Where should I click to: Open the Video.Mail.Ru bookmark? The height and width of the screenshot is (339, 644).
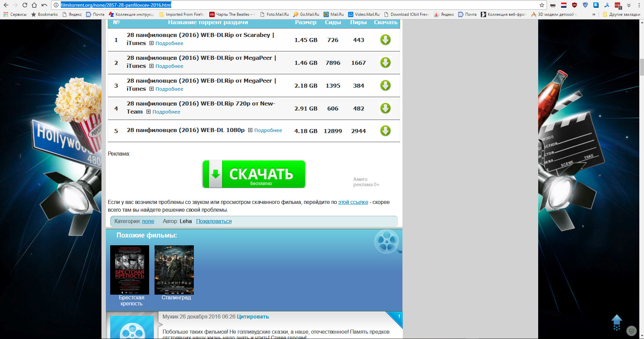(364, 14)
